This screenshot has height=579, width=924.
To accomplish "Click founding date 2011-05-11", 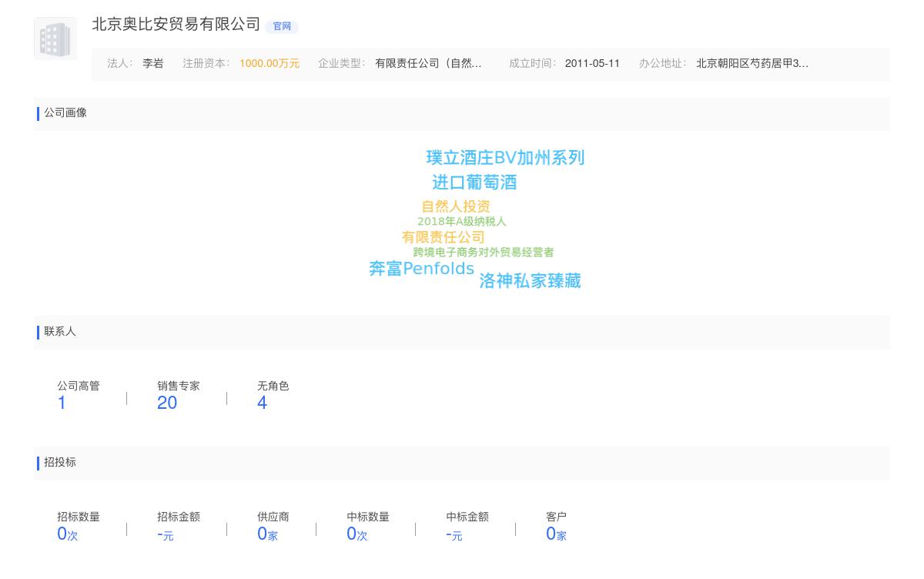I will click(x=592, y=64).
